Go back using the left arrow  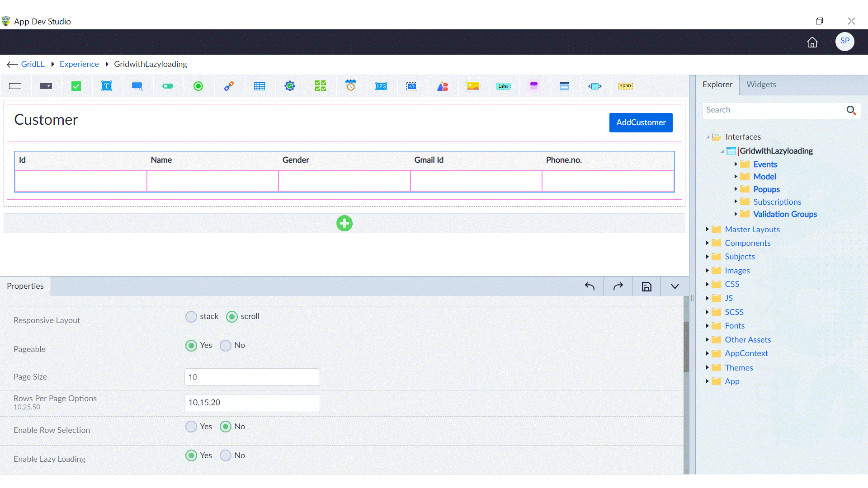pyautogui.click(x=12, y=65)
